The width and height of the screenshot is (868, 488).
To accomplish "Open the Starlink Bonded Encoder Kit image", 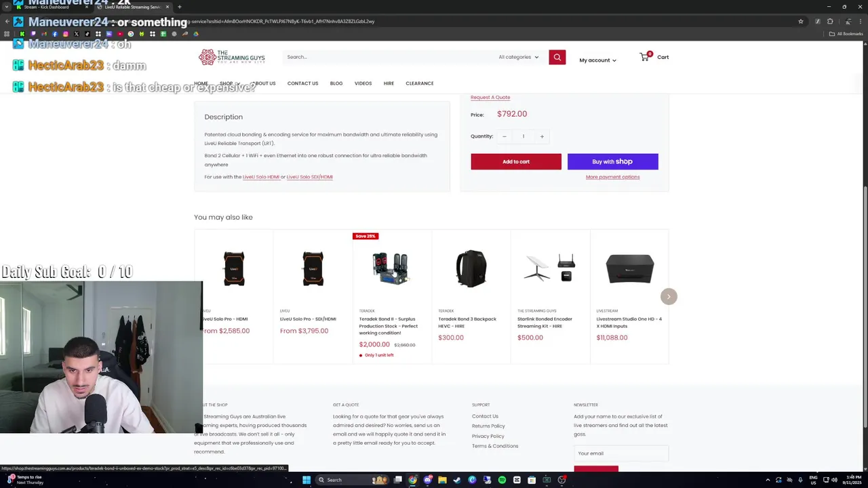I will [x=550, y=268].
